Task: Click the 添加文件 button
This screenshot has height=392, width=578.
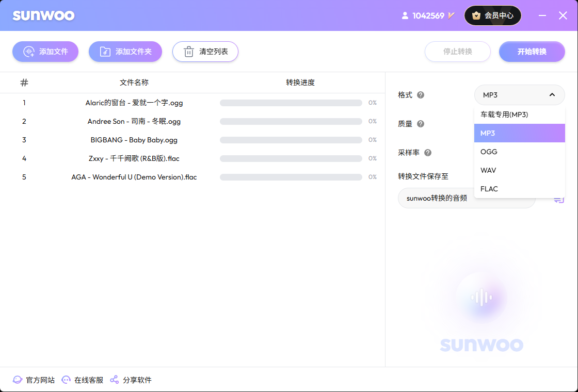Action: [x=45, y=52]
